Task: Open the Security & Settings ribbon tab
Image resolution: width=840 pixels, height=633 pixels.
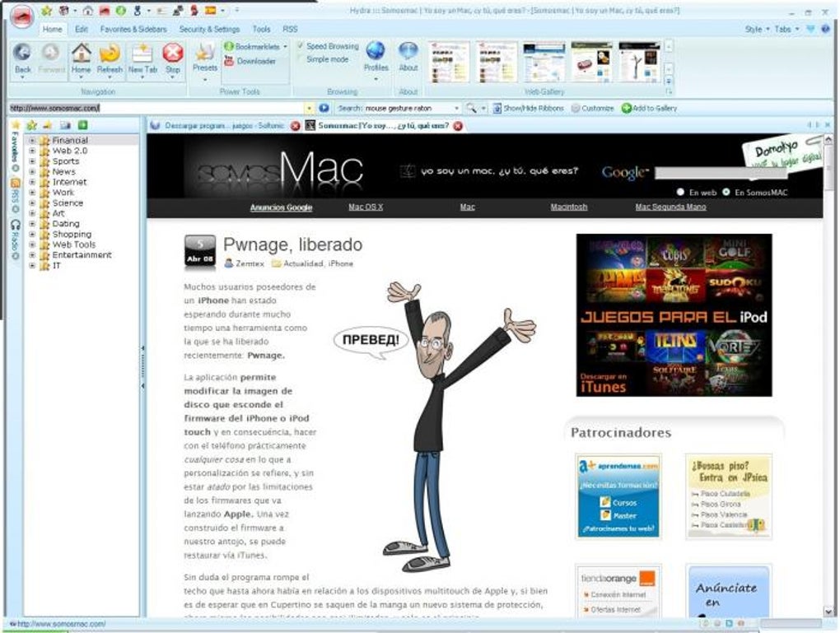Action: pyautogui.click(x=209, y=29)
